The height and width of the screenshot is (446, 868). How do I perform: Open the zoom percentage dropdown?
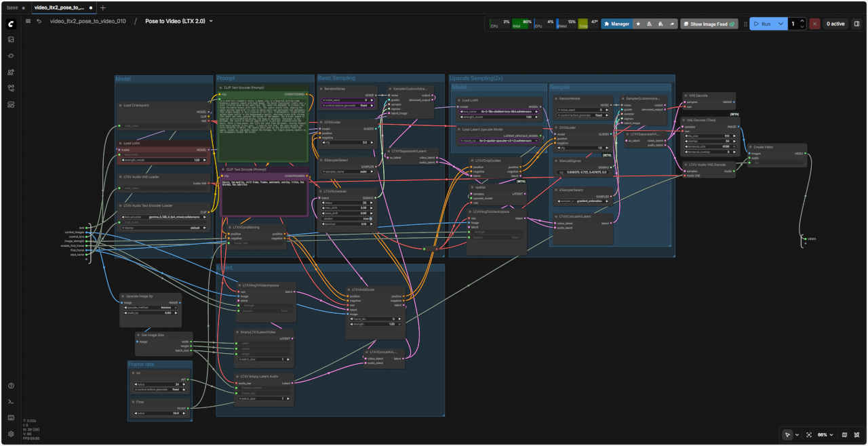(x=825, y=434)
